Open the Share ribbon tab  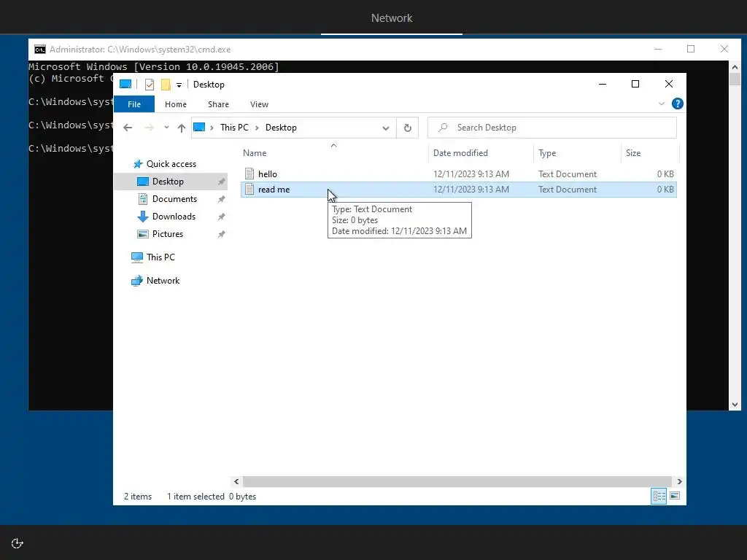(x=218, y=104)
